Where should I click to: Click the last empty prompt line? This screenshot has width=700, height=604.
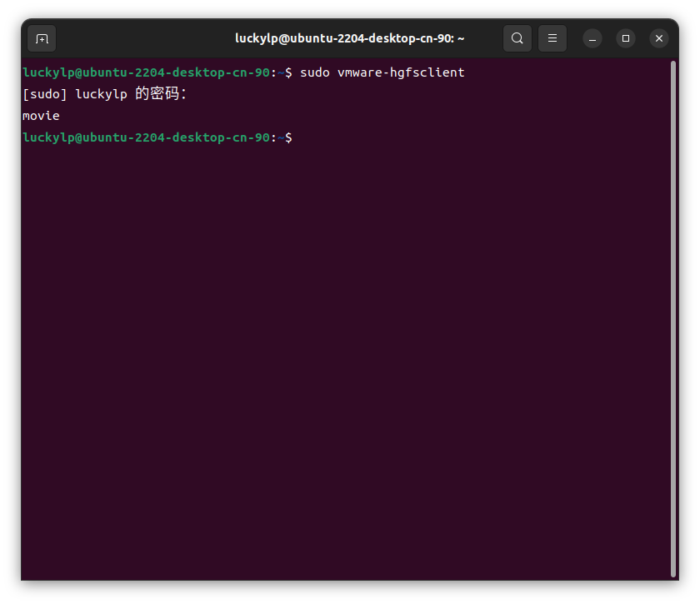point(157,137)
